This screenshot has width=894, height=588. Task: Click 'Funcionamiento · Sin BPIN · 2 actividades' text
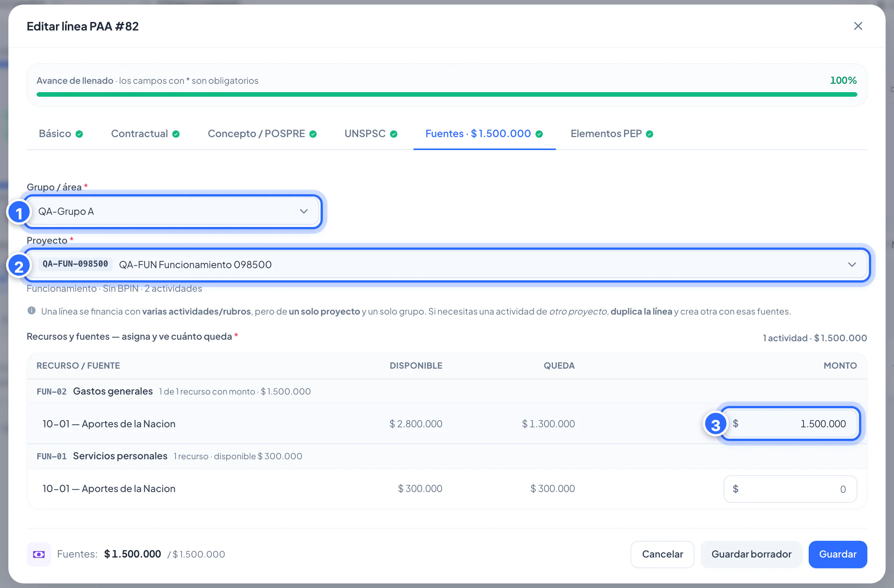114,289
